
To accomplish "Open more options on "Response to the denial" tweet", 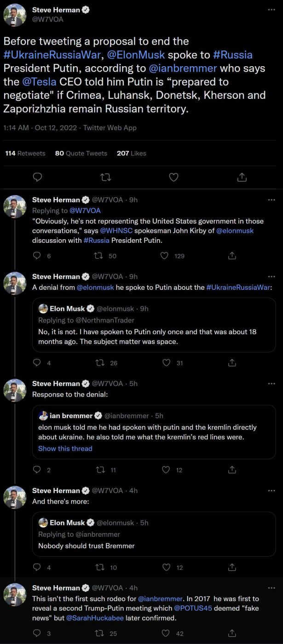I will [271, 384].
